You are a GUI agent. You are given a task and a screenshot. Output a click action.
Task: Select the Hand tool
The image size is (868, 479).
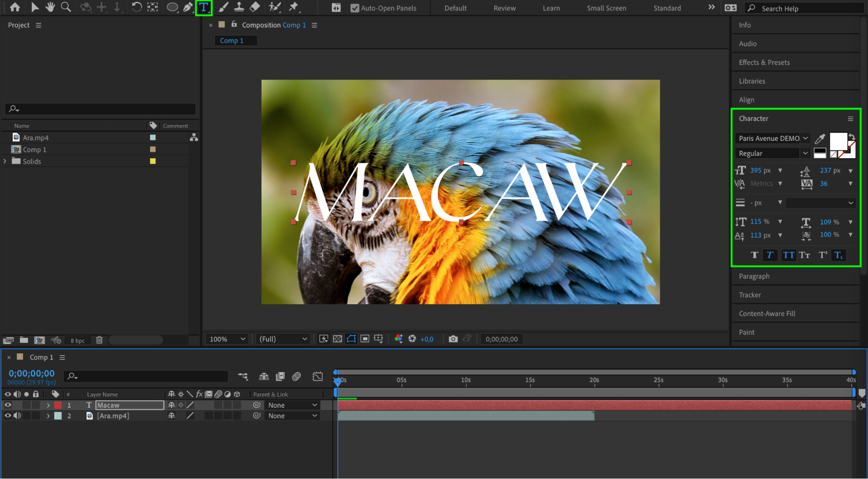tap(50, 7)
